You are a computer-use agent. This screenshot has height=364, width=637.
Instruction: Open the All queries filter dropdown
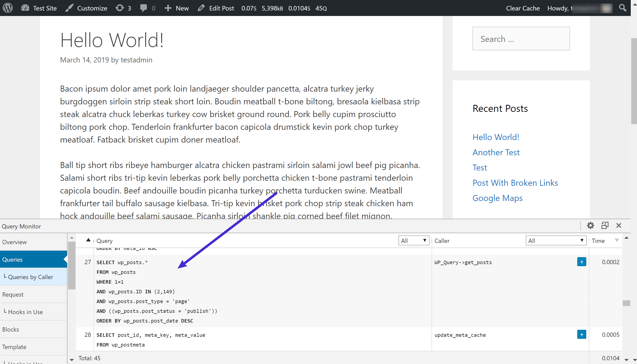tap(412, 240)
